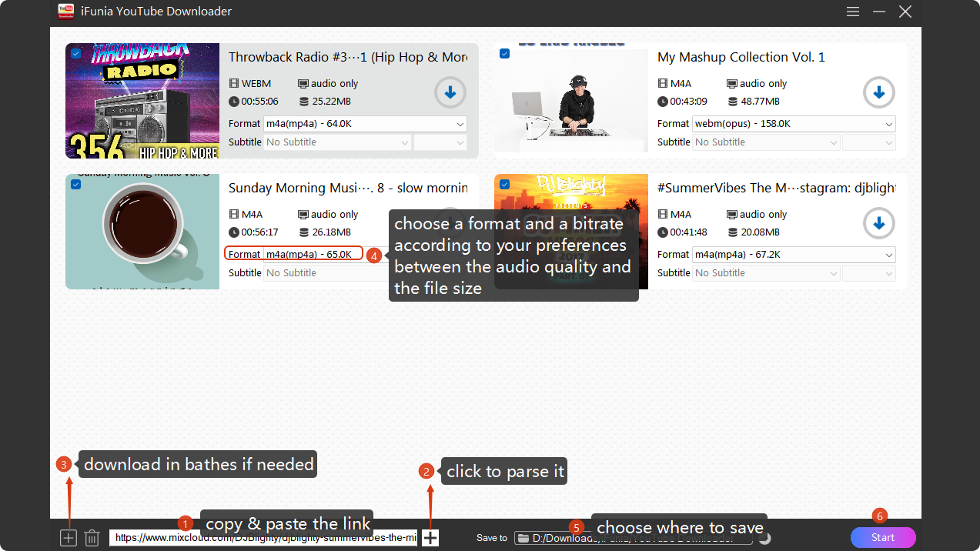
Task: Open the webm(opus) - 158.0K format dropdown
Action: 794,123
